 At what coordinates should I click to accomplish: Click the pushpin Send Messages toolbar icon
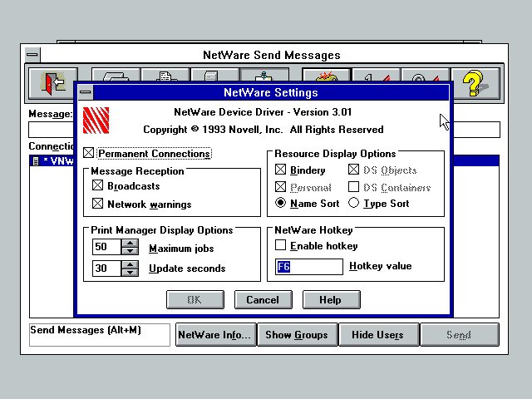pos(264,74)
